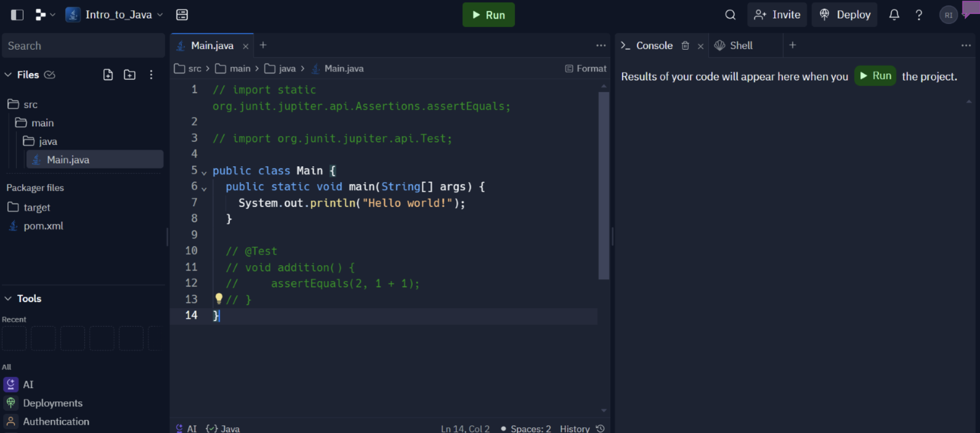The height and width of the screenshot is (433, 980).
Task: Click the java breadcrumb
Action: 281,68
